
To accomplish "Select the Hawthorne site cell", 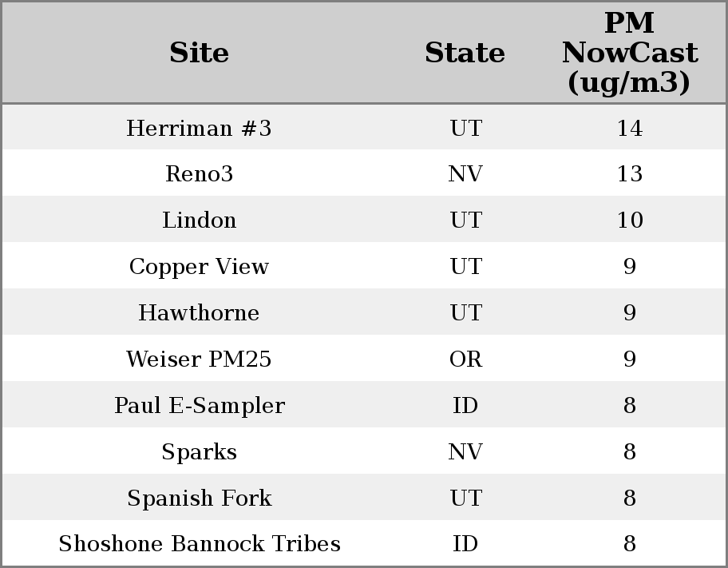I will coord(199,313).
